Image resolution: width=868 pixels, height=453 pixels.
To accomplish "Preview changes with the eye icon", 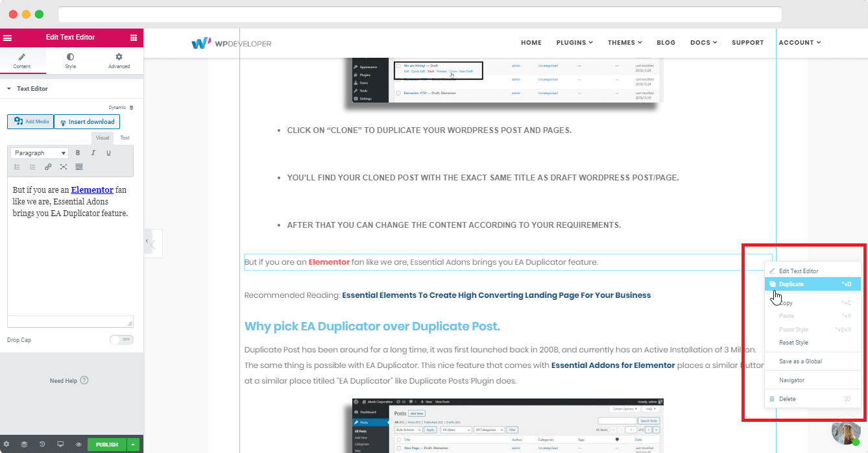I will 78,445.
